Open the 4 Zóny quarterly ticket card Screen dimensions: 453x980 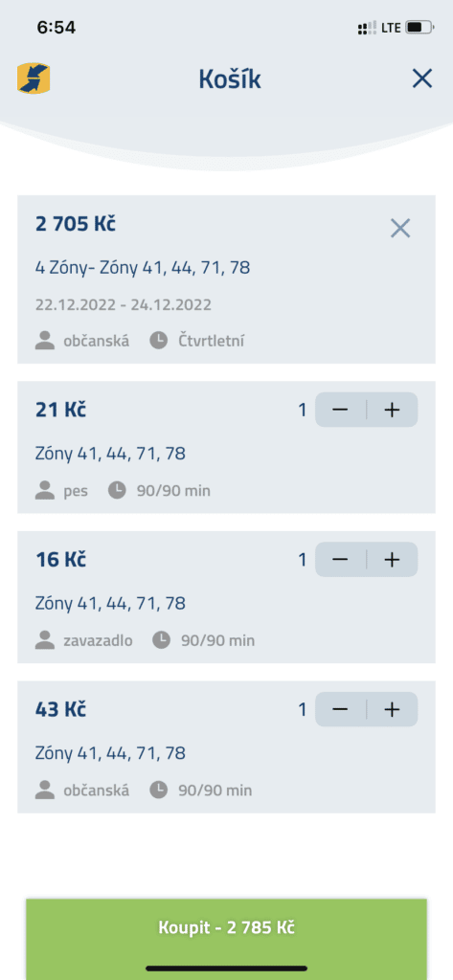pos(226,279)
